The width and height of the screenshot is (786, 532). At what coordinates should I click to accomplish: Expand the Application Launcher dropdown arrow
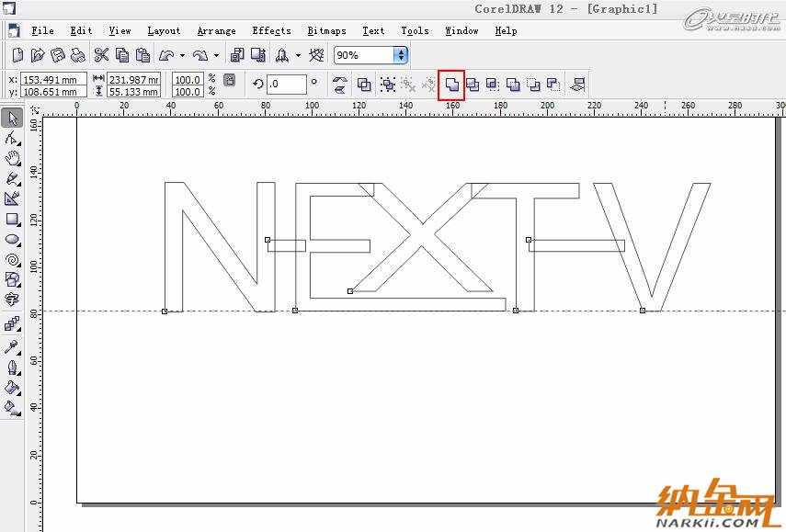tap(298, 55)
